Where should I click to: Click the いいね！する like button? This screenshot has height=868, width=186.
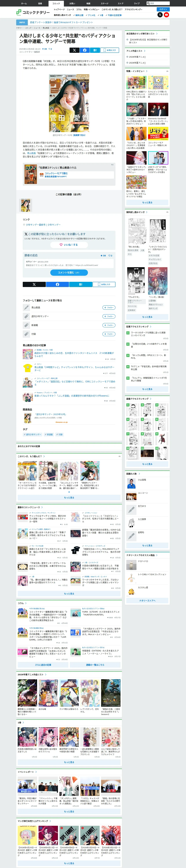click(x=69, y=245)
